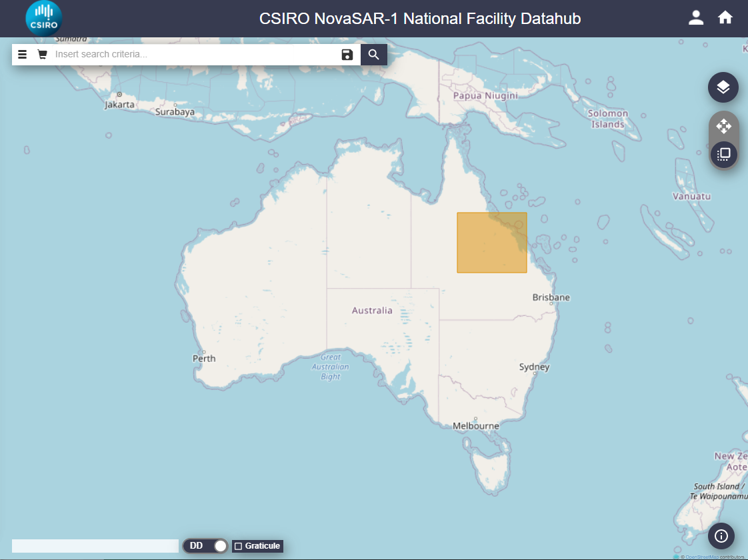Image resolution: width=748 pixels, height=560 pixels.
Task: Click the Brisbane label on map
Action: tap(551, 297)
